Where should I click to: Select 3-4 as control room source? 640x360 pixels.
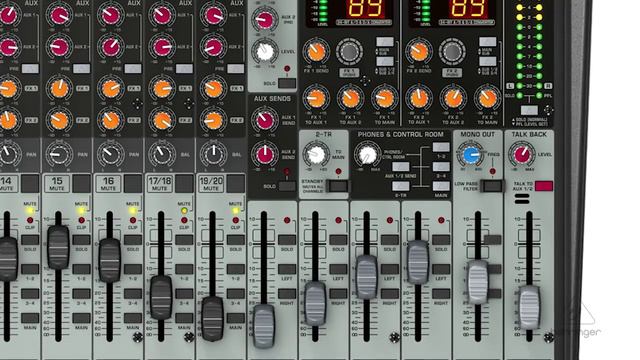point(441,167)
